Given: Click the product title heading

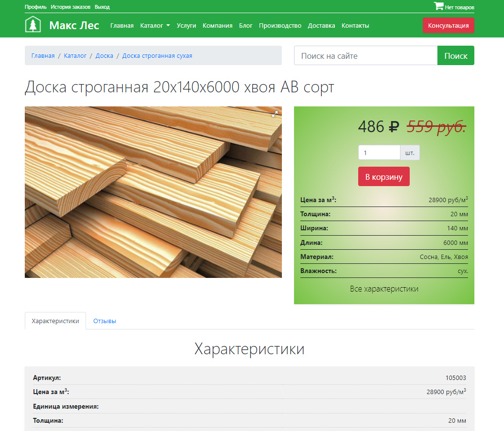Looking at the screenshot, I should click(179, 87).
